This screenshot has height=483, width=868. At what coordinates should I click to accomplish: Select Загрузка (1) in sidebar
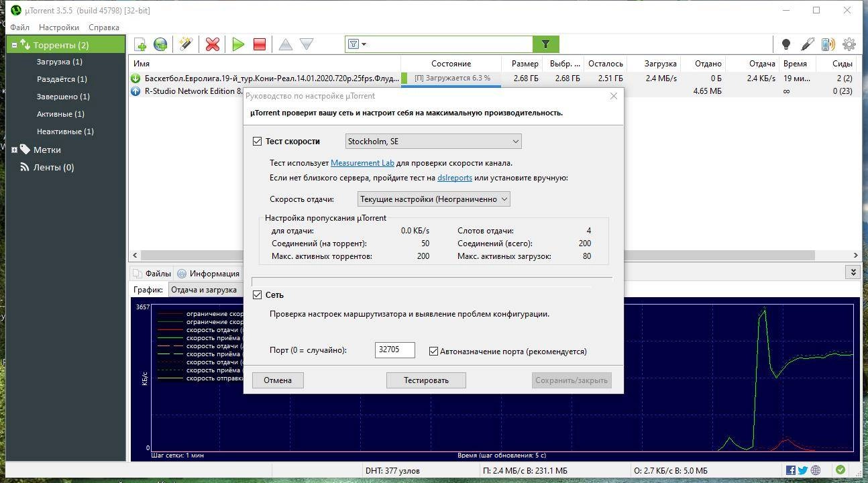click(x=60, y=62)
